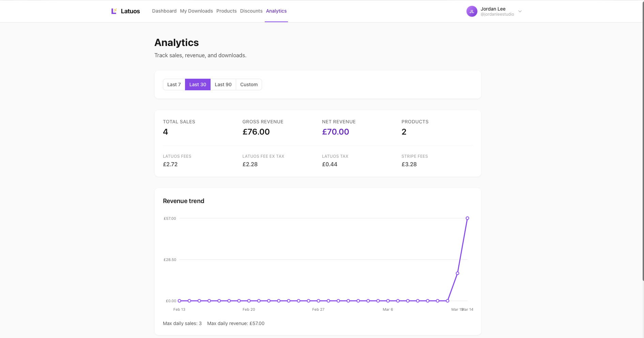Click the first Feb 13 chart point

(x=179, y=301)
